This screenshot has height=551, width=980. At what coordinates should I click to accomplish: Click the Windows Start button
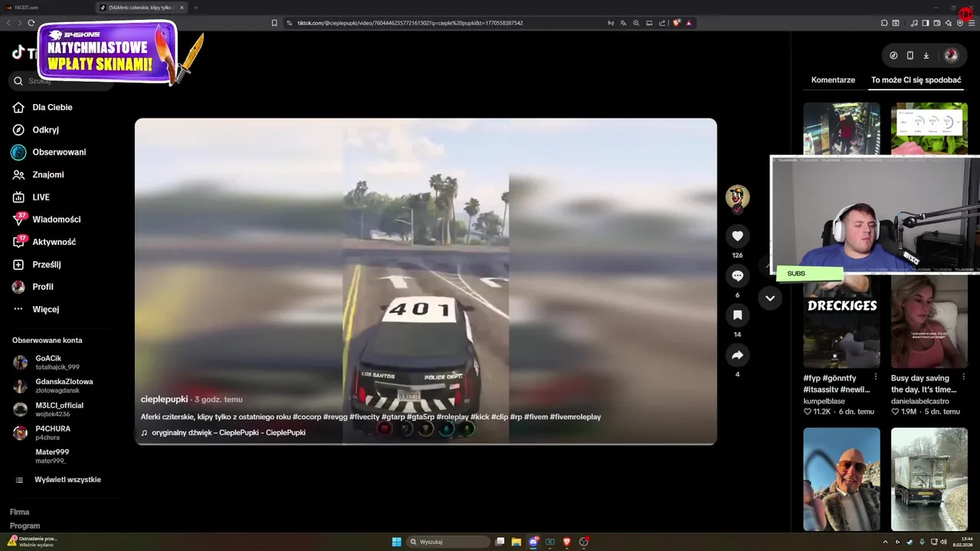397,542
